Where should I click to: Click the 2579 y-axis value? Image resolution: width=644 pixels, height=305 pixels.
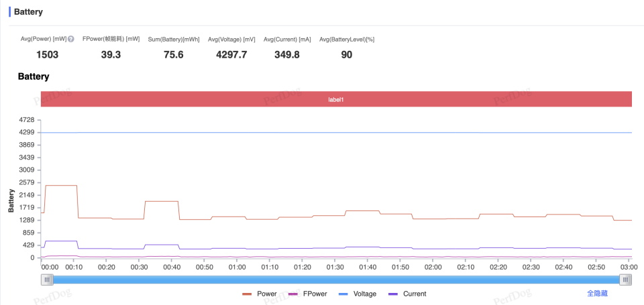click(x=28, y=183)
